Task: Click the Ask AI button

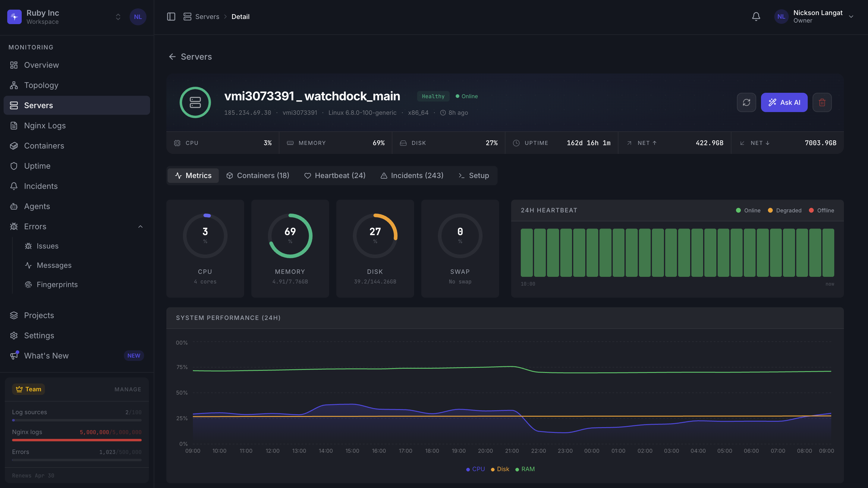Action: (784, 102)
